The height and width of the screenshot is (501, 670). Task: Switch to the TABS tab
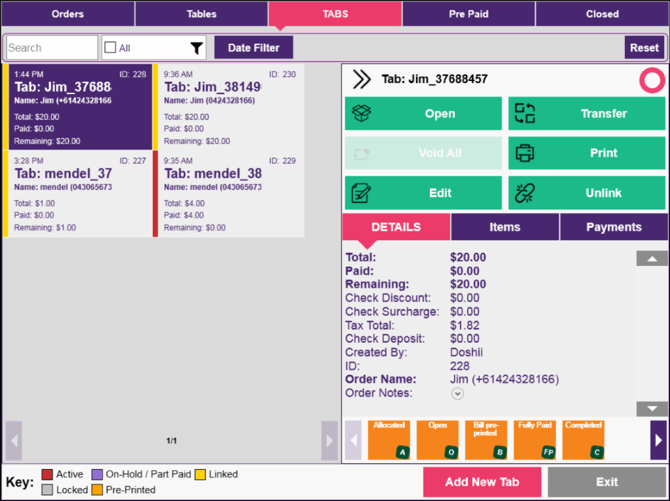(x=335, y=14)
